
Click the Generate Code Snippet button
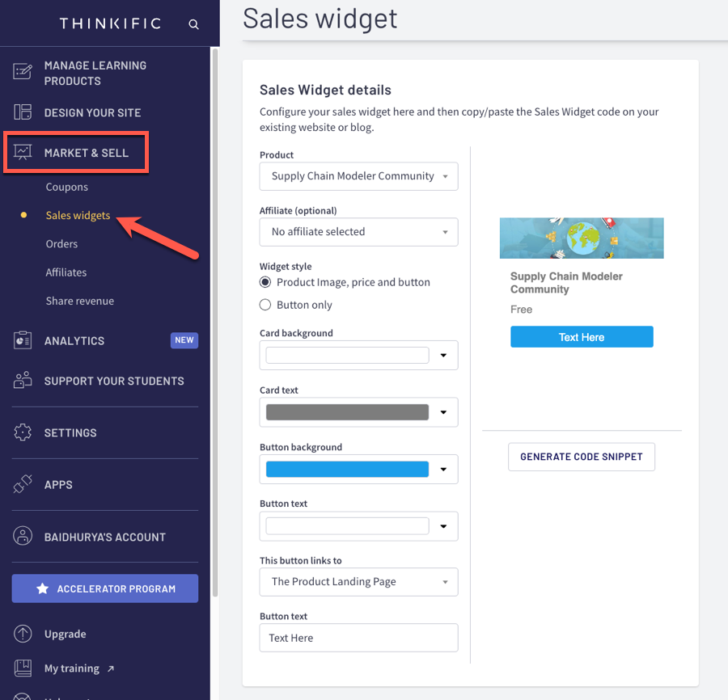pos(581,457)
